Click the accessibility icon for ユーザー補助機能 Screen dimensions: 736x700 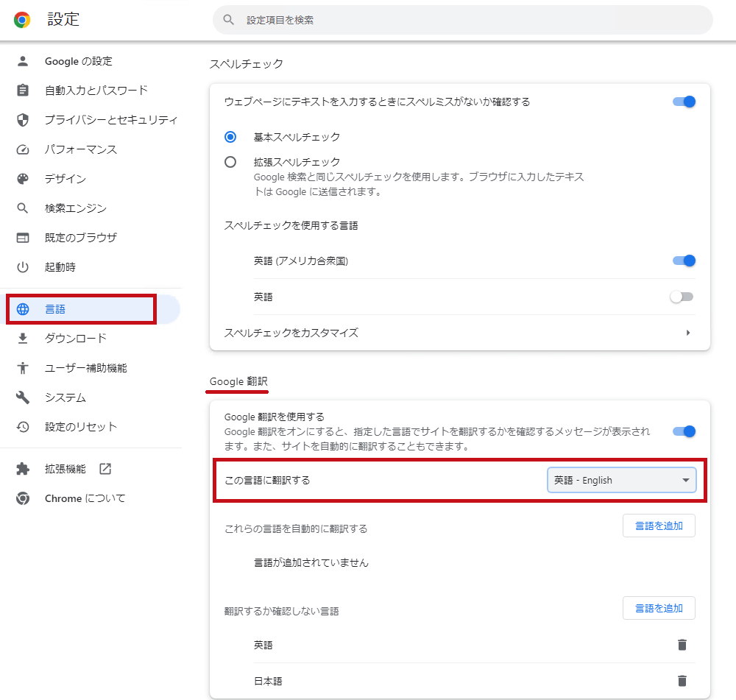pyautogui.click(x=23, y=368)
